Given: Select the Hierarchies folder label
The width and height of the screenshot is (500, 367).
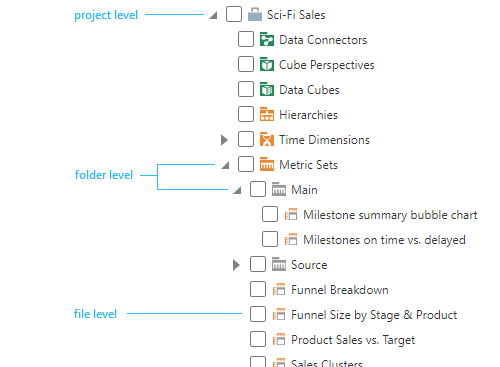Looking at the screenshot, I should [x=308, y=115].
